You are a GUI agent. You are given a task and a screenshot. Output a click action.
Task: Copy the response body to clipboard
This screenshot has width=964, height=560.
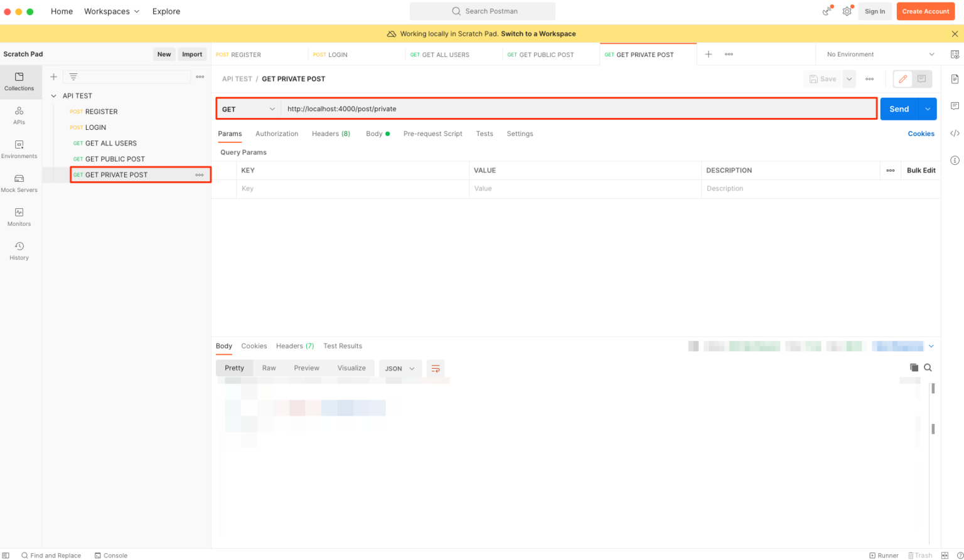tap(914, 367)
